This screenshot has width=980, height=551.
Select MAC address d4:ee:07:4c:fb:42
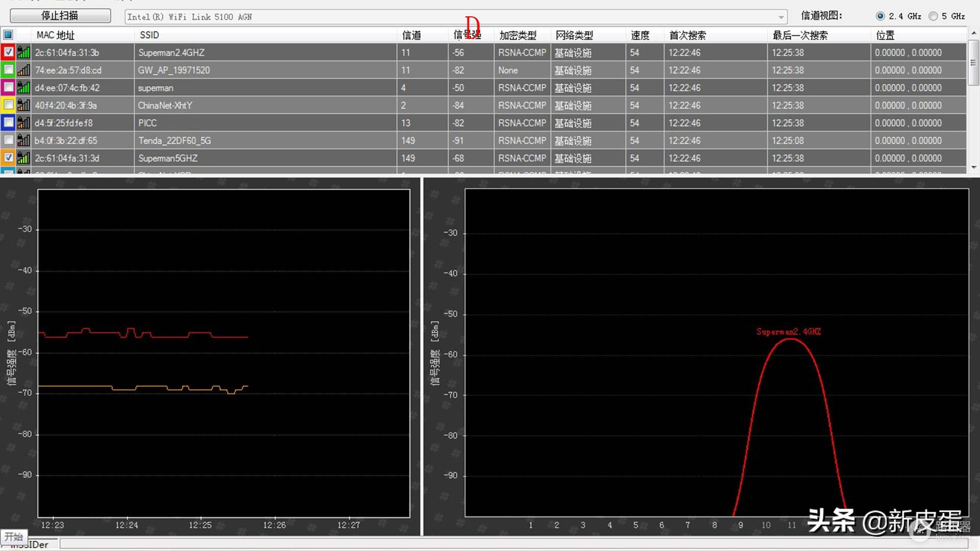pyautogui.click(x=67, y=88)
